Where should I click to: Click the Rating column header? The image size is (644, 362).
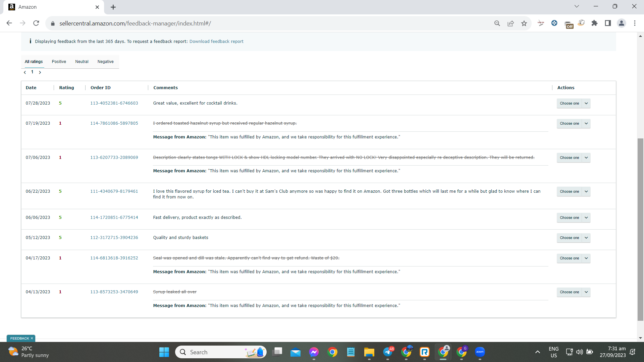coord(66,88)
